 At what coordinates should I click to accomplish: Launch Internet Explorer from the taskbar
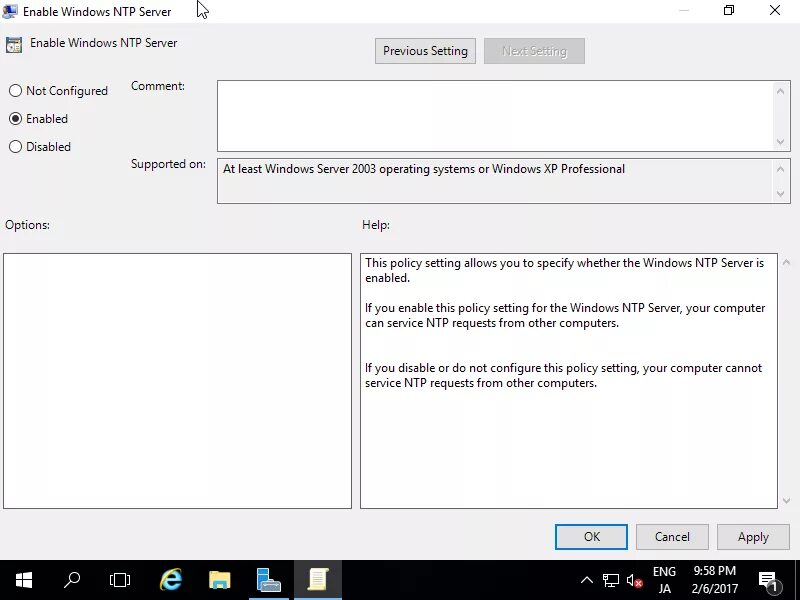170,580
